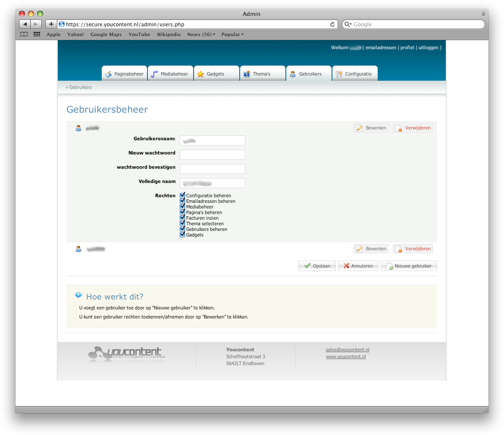This screenshot has height=435, width=504.
Task: Uncheck Configuratie beheren permission
Action: click(182, 195)
